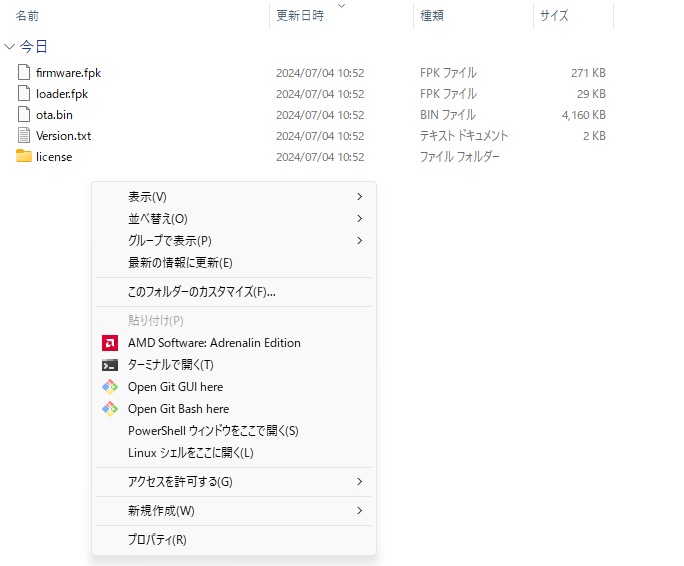Open the 表示(V) menu item

click(234, 196)
